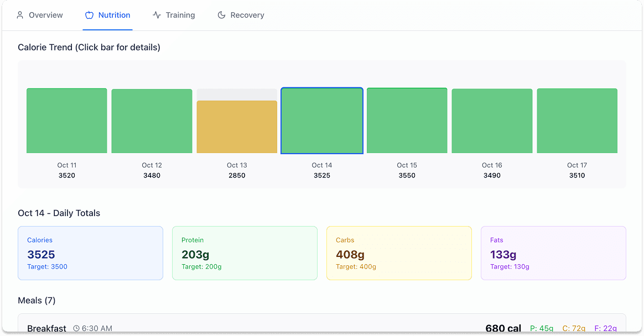644x336 pixels.
Task: Go to the Recovery tab
Action: (x=241, y=15)
